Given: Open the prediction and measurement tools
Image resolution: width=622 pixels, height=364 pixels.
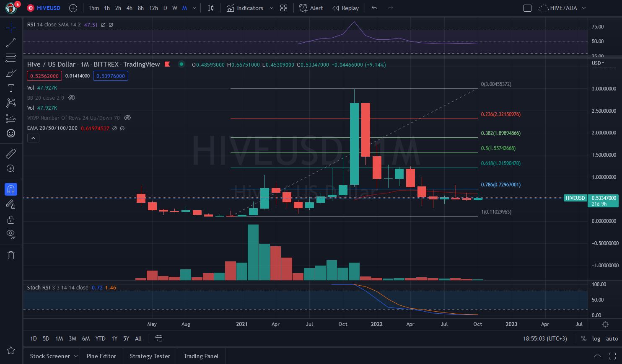Looking at the screenshot, I should tap(11, 119).
